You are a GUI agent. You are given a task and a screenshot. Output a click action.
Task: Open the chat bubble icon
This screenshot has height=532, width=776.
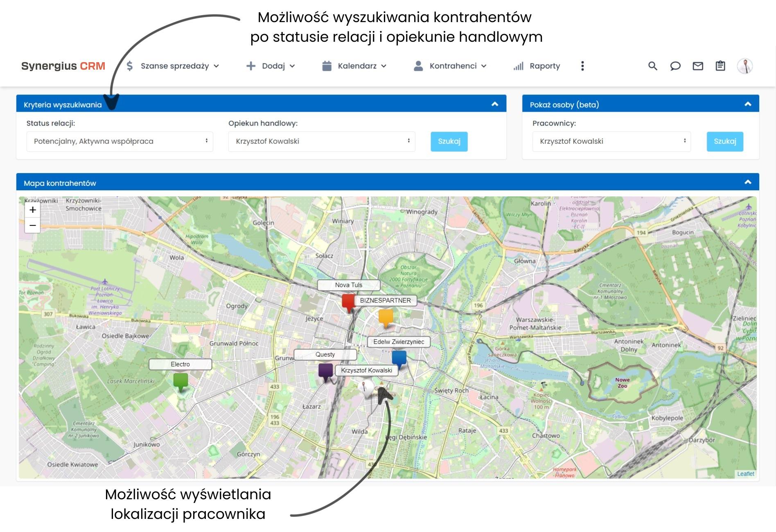pyautogui.click(x=676, y=65)
